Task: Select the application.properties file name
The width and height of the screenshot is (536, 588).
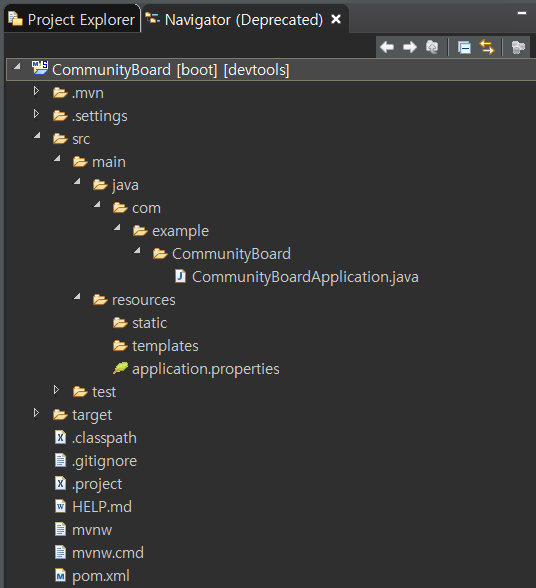Action: coord(206,369)
